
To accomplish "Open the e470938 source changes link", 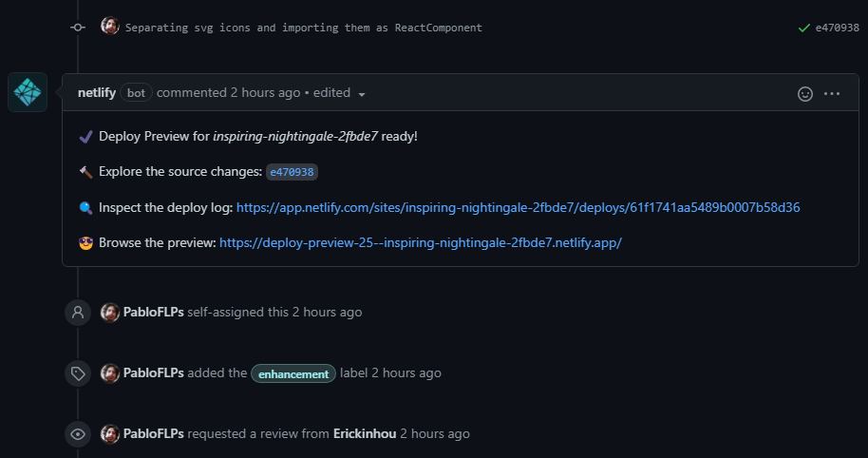I will pyautogui.click(x=292, y=172).
